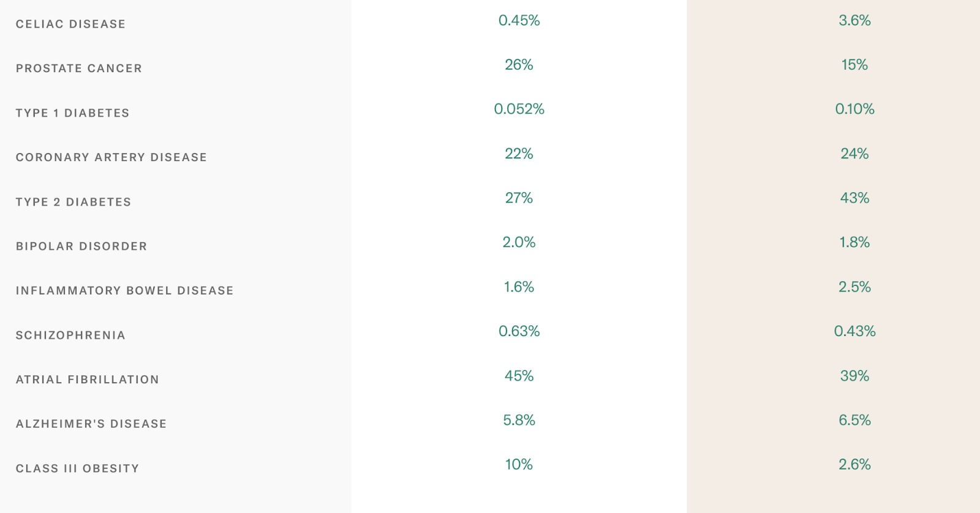Select the 3.6% Celiac Disease value

pyautogui.click(x=854, y=20)
